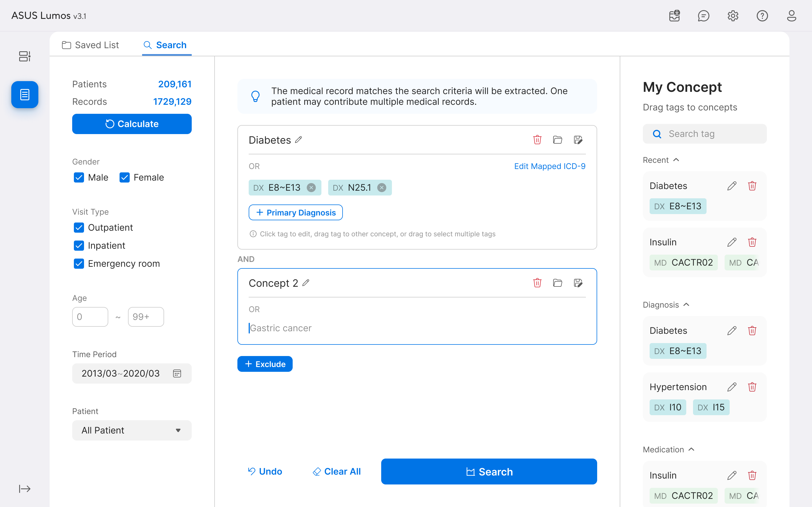Open the help question mark icon
Image resolution: width=812 pixels, height=507 pixels.
tap(762, 16)
